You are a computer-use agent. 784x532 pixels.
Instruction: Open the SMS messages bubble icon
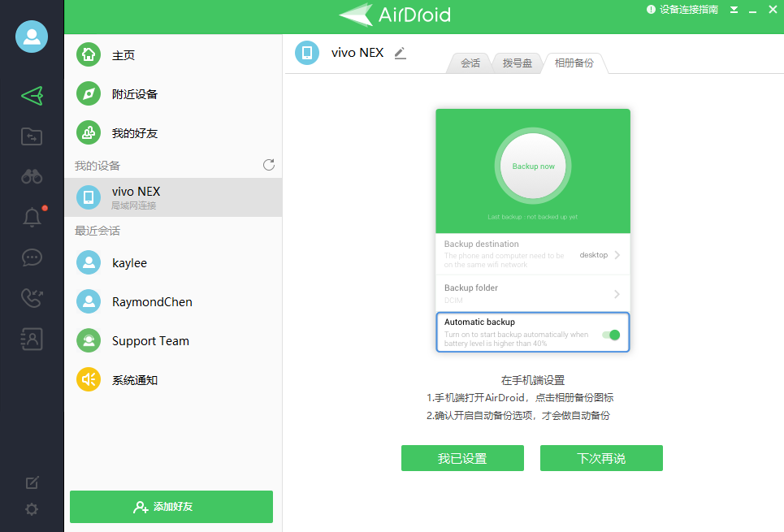pos(32,258)
